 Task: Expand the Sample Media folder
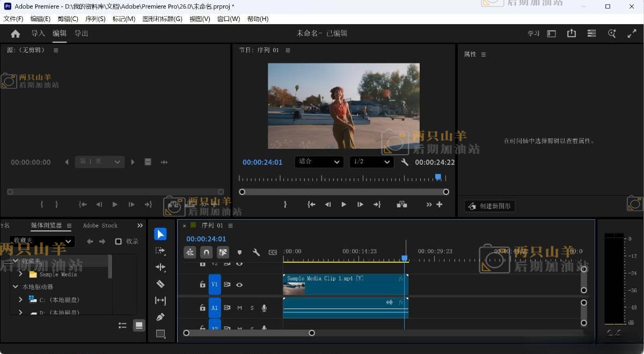coord(21,274)
